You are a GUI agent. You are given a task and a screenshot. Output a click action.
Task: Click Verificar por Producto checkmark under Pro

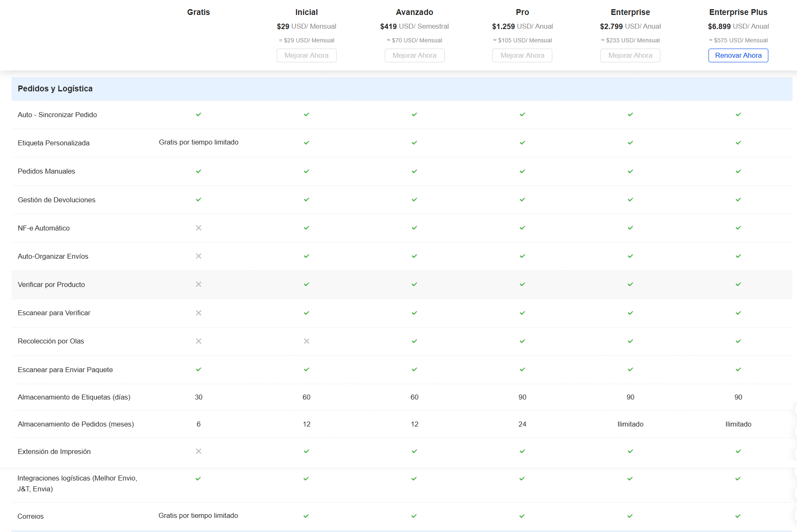point(522,284)
